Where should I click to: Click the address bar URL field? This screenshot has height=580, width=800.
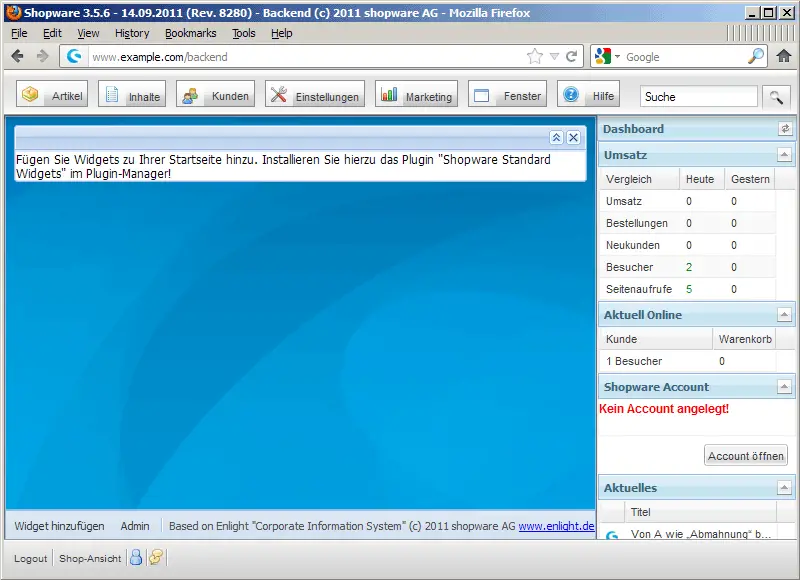(x=306, y=57)
